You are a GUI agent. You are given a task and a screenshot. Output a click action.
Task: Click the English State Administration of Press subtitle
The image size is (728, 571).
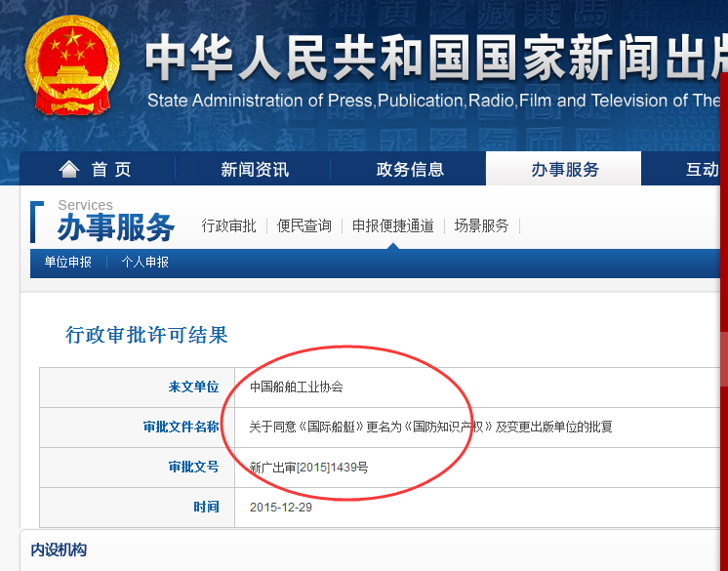[433, 101]
